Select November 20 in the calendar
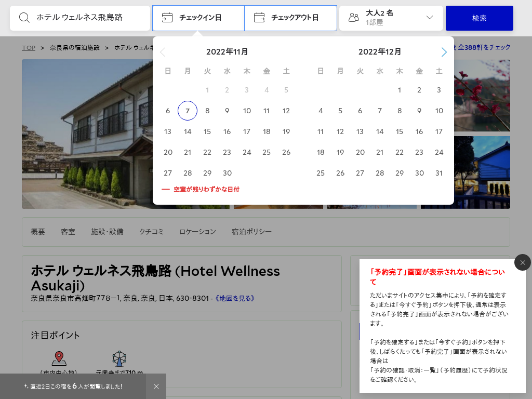 coord(168,152)
